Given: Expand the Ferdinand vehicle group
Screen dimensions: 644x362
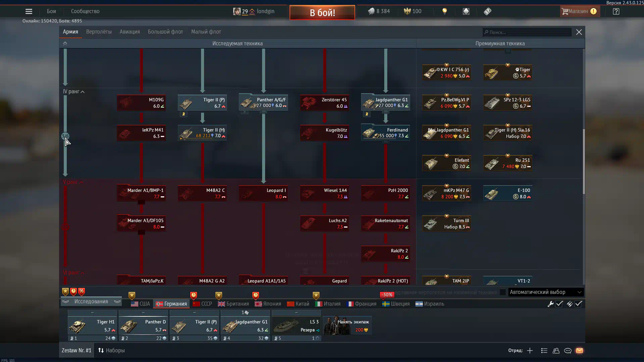Looking at the screenshot, I should pyautogui.click(x=386, y=142).
